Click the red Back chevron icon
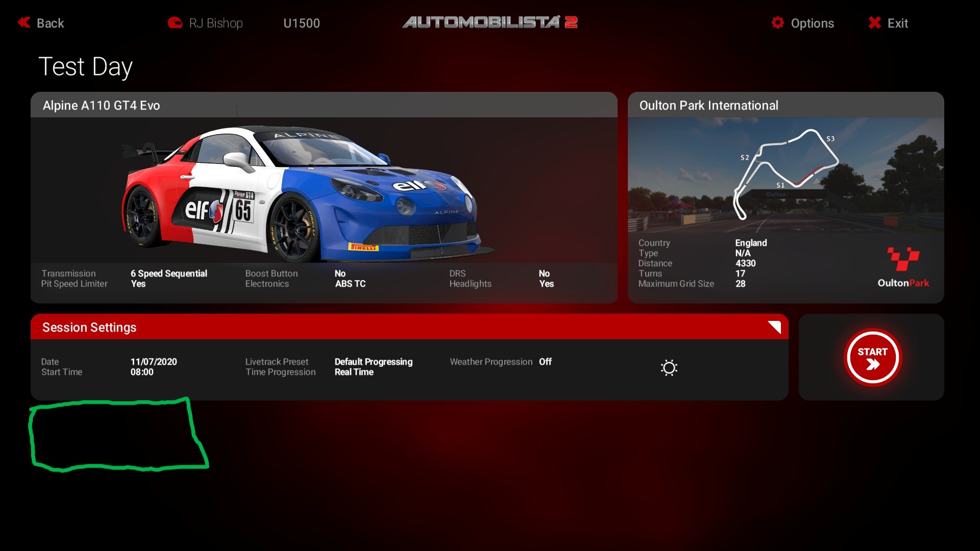 pos(24,22)
